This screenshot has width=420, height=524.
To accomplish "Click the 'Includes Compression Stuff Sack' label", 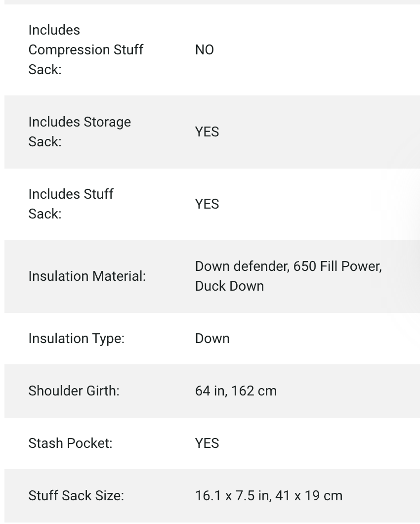I will (x=85, y=49).
